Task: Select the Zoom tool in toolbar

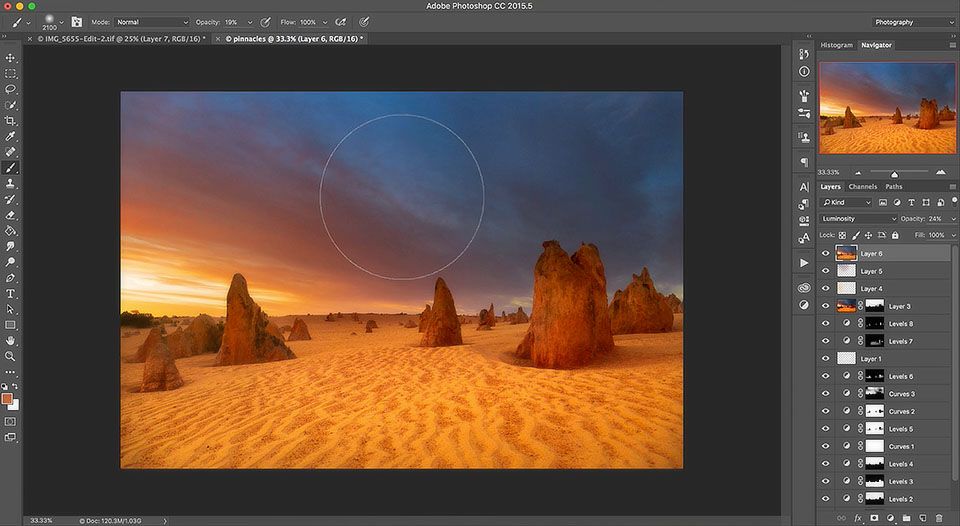Action: click(x=11, y=356)
